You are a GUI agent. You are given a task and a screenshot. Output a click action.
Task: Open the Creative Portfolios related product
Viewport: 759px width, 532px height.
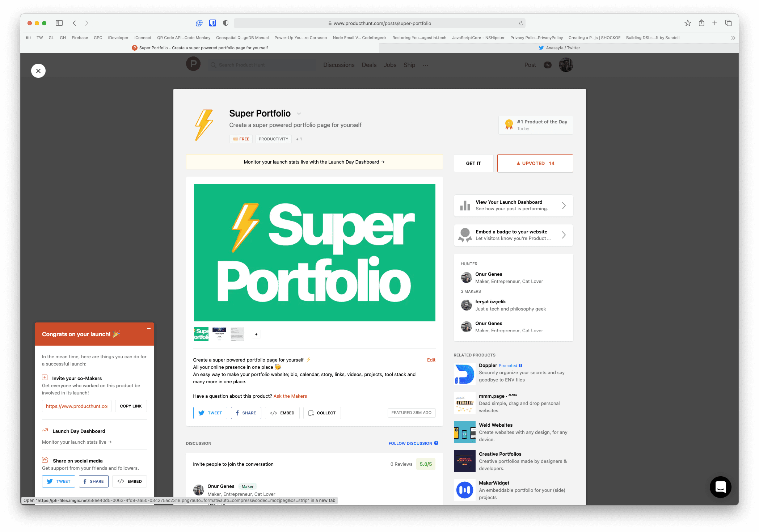[513, 461]
